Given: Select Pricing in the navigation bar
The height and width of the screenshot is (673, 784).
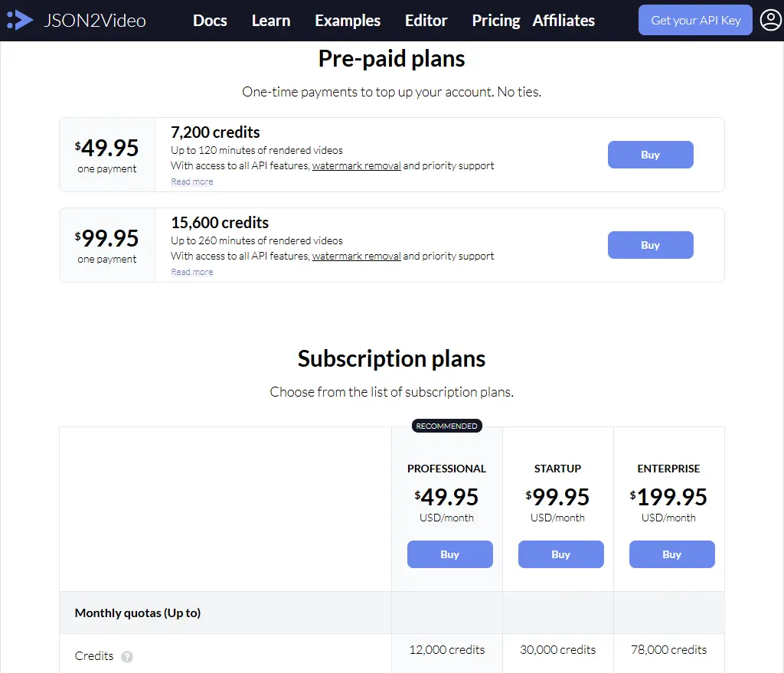Looking at the screenshot, I should [495, 21].
